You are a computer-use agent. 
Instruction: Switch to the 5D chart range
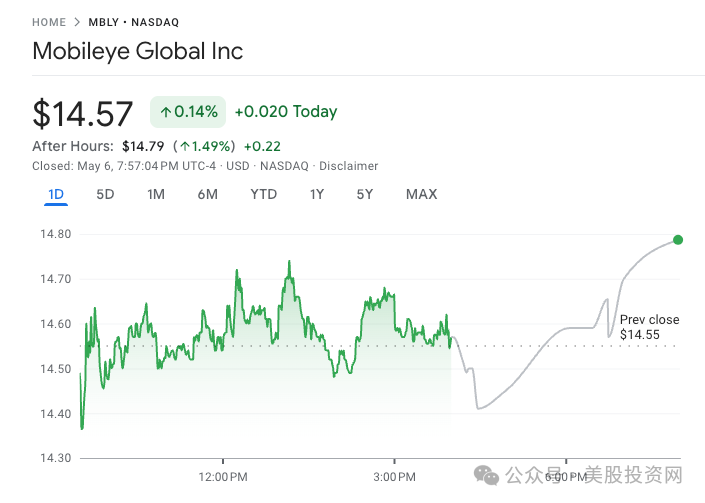click(105, 194)
